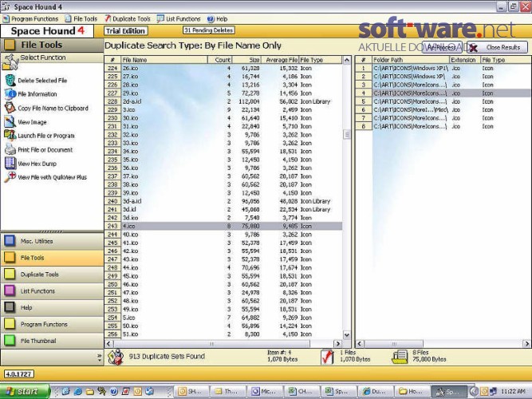Click the version label 4.0.1727

[x=19, y=374]
